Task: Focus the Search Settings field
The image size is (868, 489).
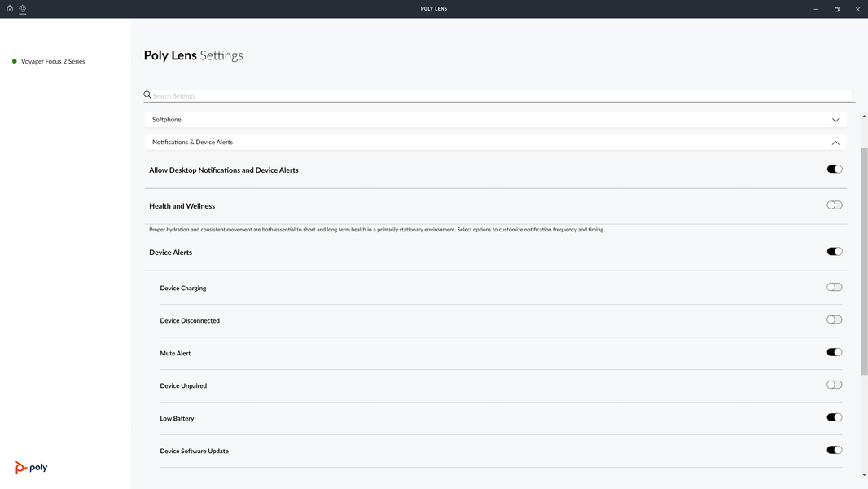Action: click(x=501, y=96)
